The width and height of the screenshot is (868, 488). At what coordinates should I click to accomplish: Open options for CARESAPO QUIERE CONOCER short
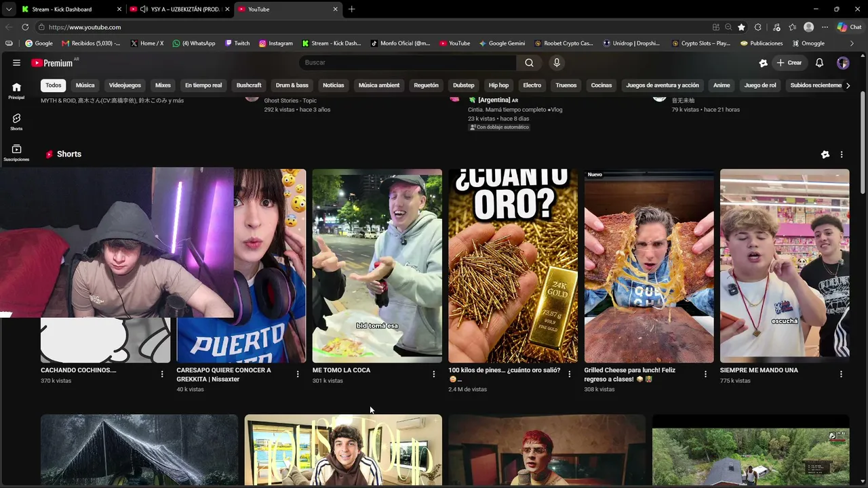(x=298, y=373)
